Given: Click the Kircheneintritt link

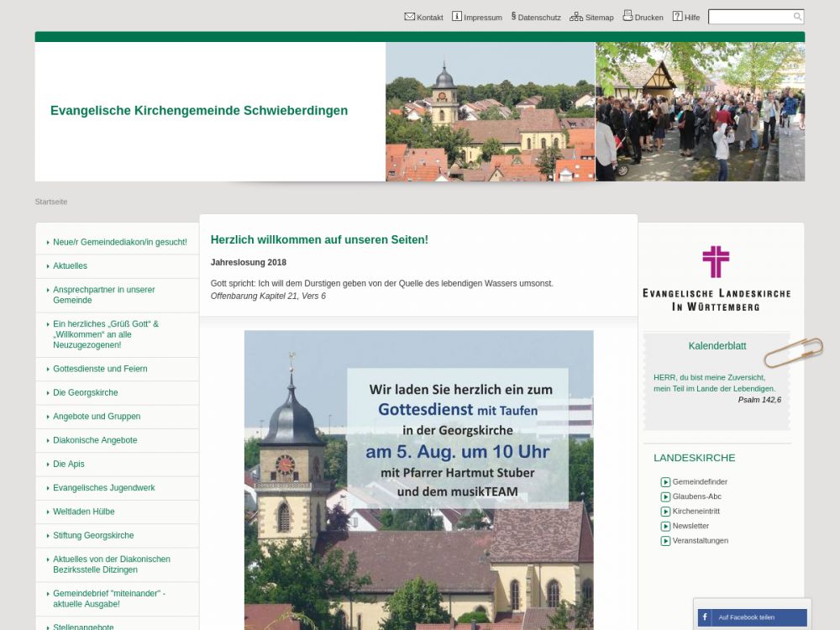Looking at the screenshot, I should coord(696,512).
